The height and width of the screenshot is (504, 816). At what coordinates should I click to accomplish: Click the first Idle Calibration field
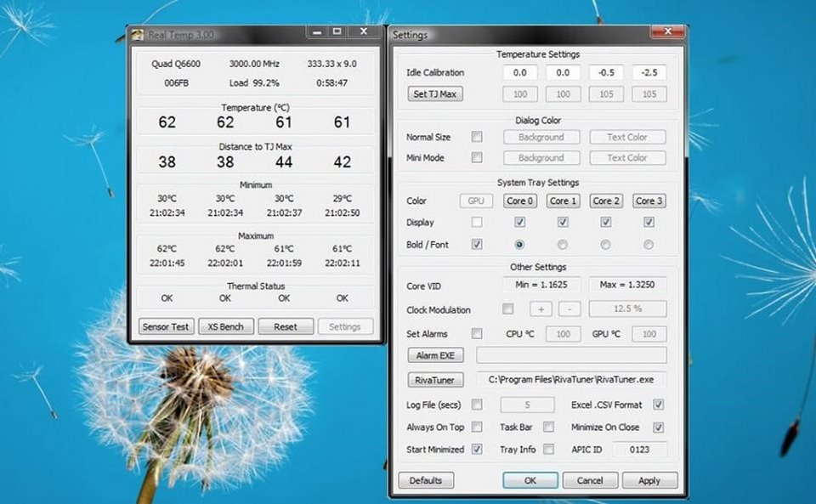coord(520,73)
